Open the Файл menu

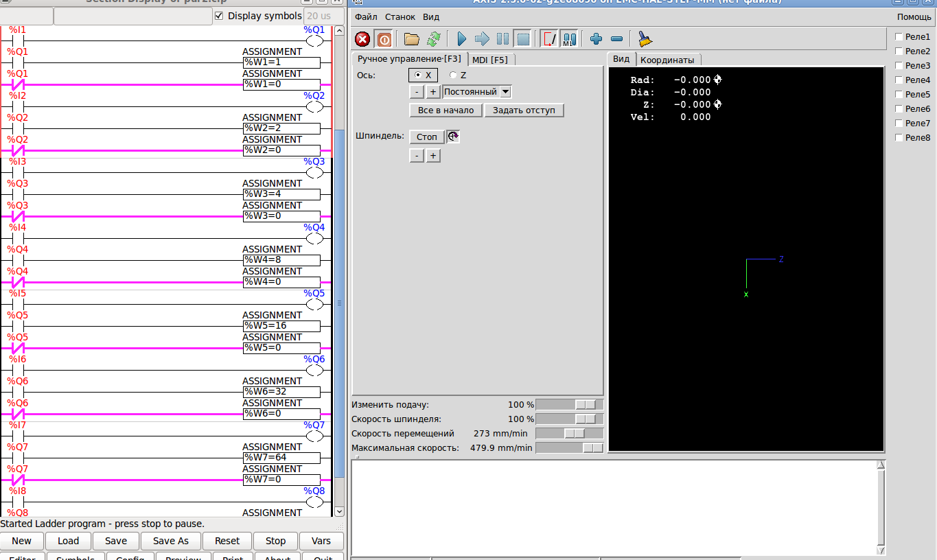[x=366, y=16]
